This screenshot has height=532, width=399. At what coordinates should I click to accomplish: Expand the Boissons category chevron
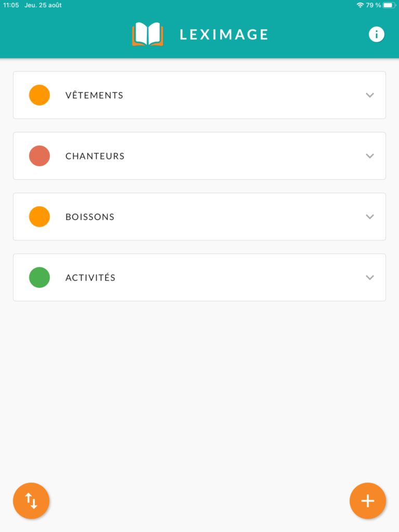coord(370,217)
